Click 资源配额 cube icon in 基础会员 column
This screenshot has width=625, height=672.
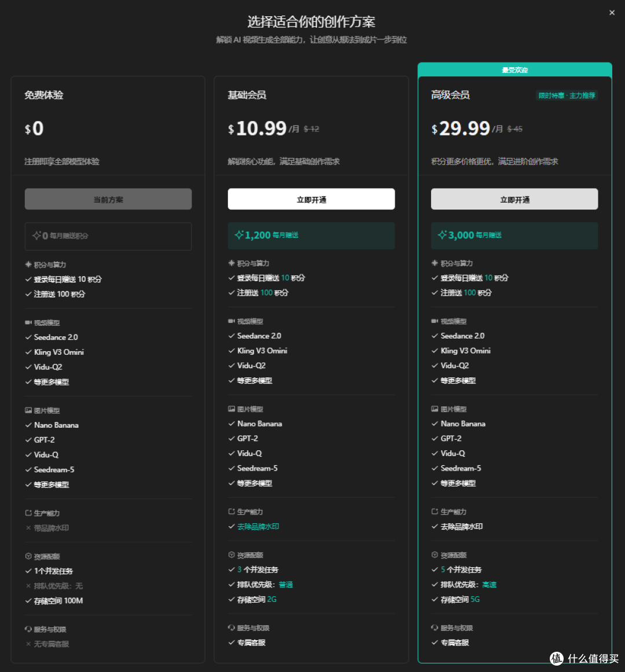[231, 555]
